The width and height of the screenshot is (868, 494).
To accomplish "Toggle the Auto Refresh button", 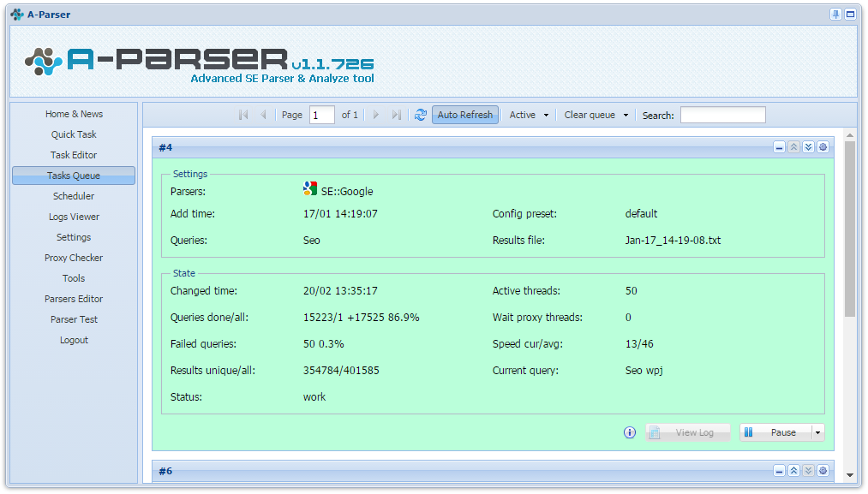I will 465,115.
